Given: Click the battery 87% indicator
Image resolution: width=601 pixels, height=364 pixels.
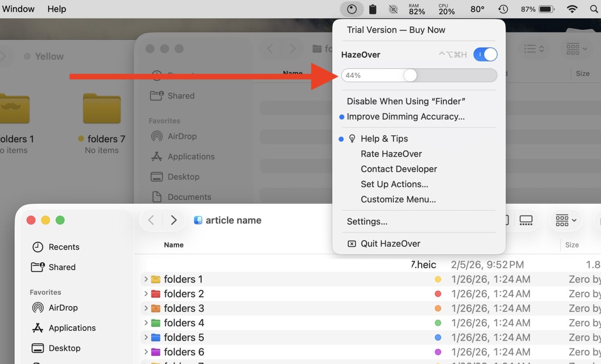Looking at the screenshot, I should pyautogui.click(x=538, y=9).
